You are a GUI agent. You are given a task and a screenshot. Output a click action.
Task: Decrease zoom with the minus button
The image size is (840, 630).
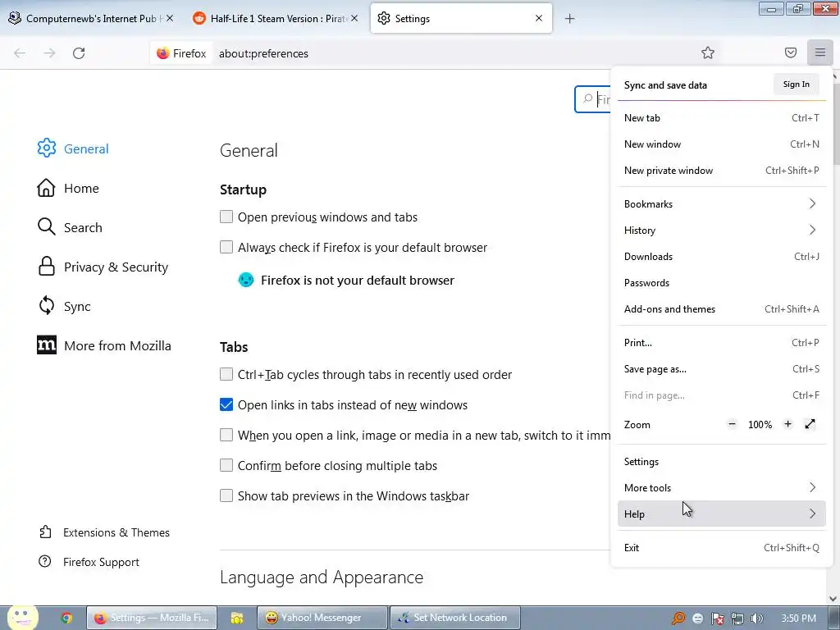tap(732, 424)
